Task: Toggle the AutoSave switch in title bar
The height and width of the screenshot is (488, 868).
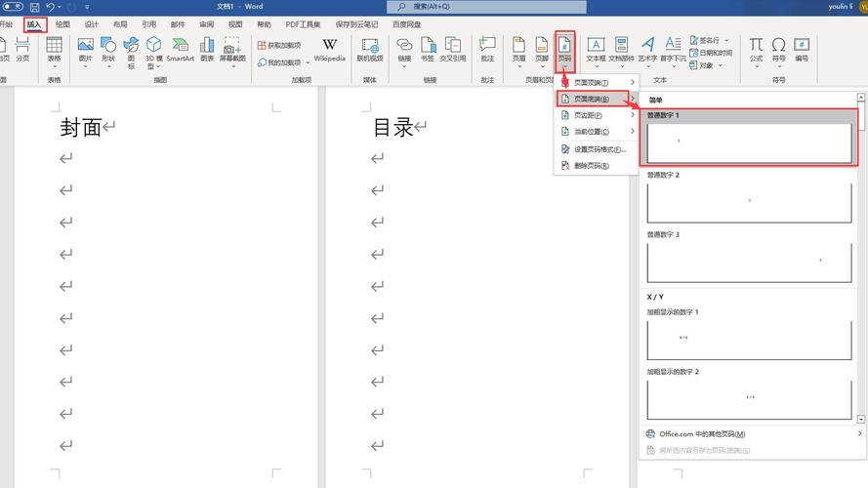Action: 13,7
